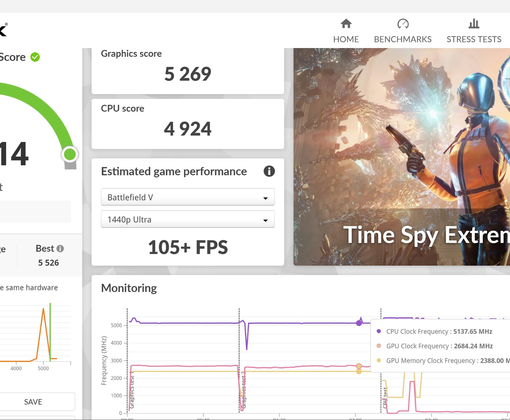Viewport: 510px width, 420px height.
Task: Select the Best score value 5 526
Action: [49, 263]
